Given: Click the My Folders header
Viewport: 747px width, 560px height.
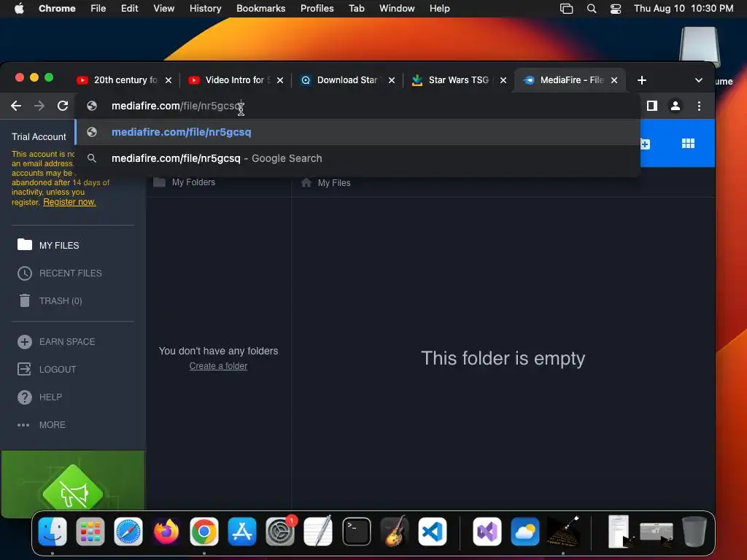Looking at the screenshot, I should 193,182.
